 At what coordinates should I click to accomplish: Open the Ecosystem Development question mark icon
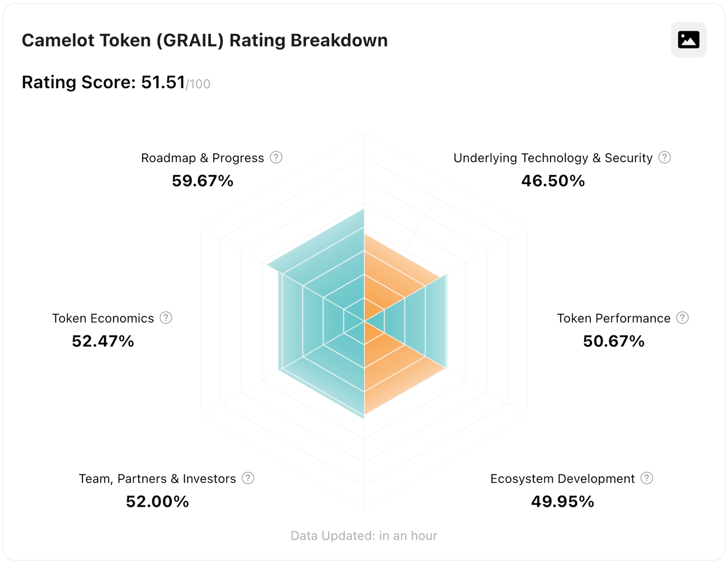[647, 478]
